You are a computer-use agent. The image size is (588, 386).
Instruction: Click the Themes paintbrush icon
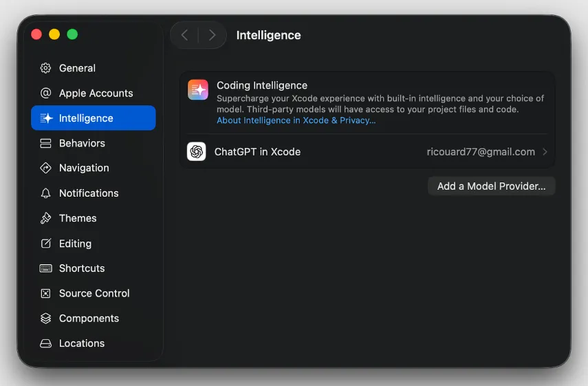pyautogui.click(x=46, y=218)
